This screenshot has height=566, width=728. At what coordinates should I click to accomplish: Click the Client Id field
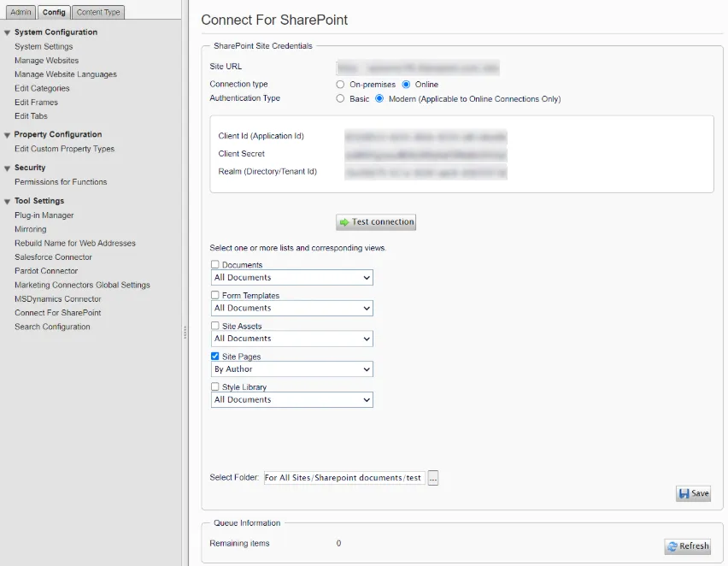(x=426, y=137)
